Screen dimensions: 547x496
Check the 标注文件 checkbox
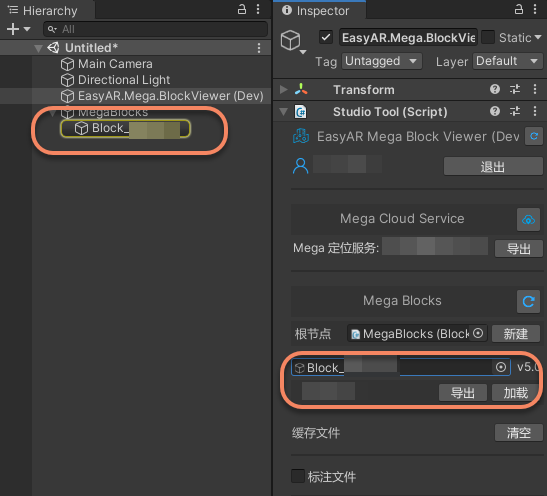[298, 476]
